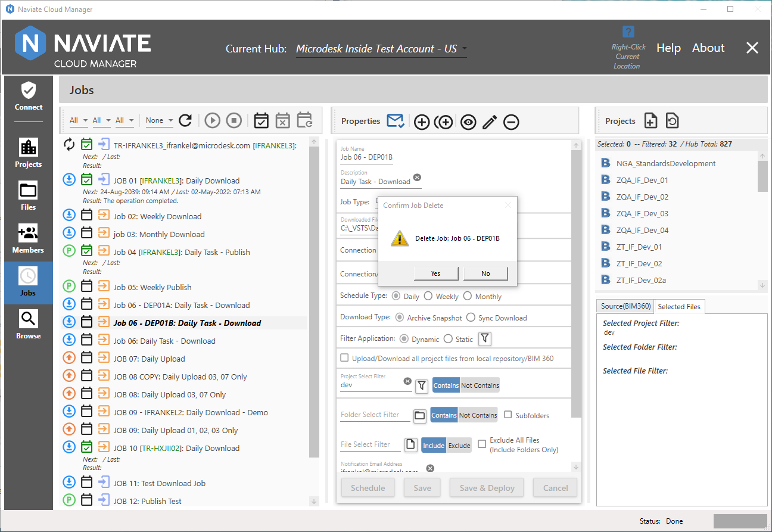Open the Members sidebar section

(x=29, y=238)
